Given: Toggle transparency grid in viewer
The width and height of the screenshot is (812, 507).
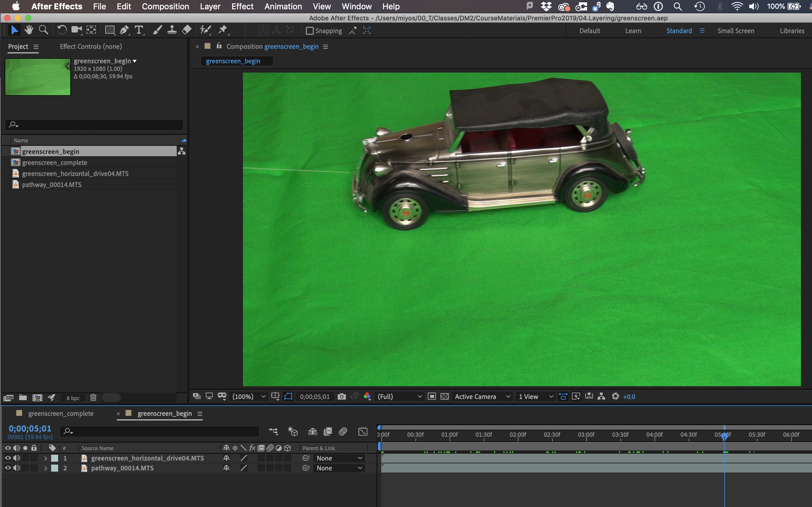Looking at the screenshot, I should (x=445, y=397).
